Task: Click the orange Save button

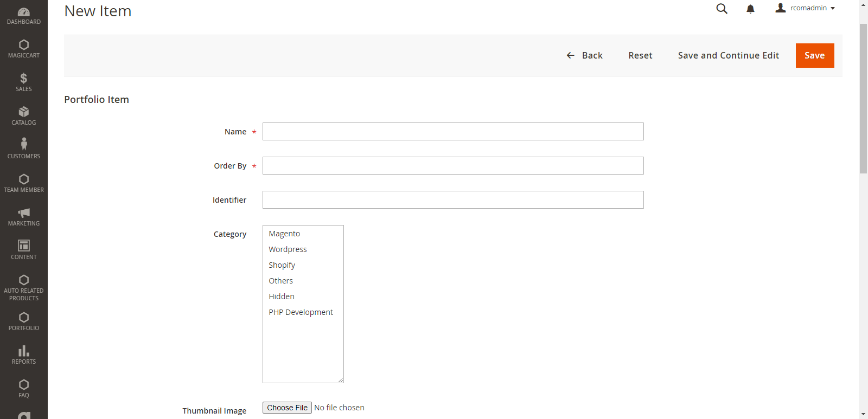Action: [815, 55]
